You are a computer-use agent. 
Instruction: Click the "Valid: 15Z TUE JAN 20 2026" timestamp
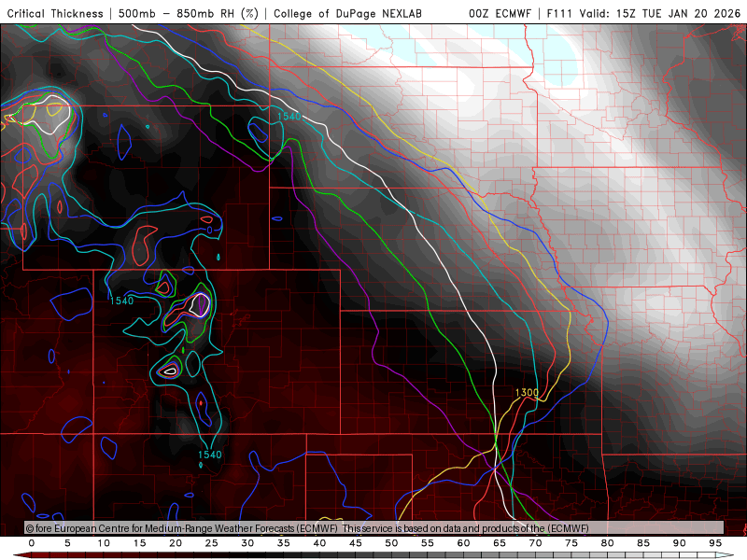pos(660,13)
